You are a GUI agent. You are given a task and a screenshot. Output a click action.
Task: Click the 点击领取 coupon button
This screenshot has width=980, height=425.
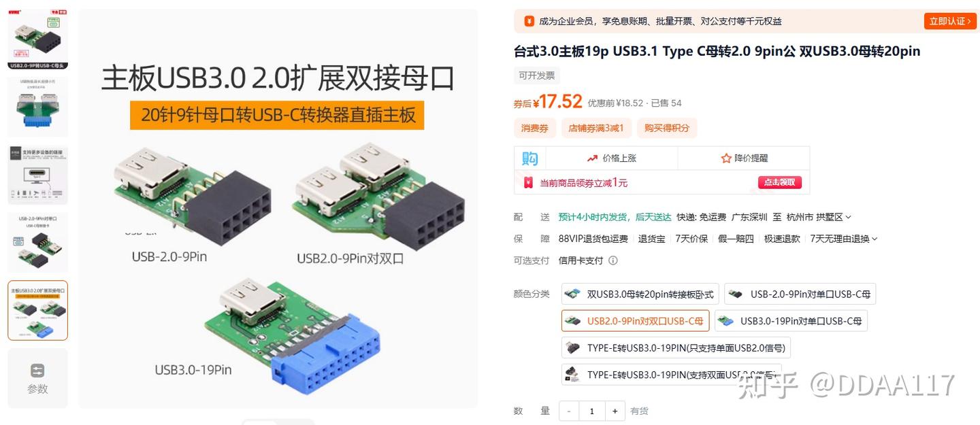coord(780,182)
